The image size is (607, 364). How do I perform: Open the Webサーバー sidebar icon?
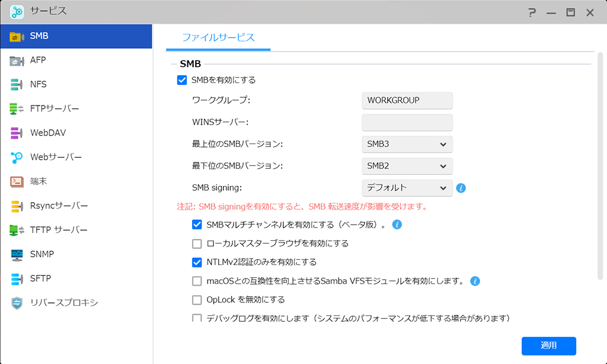pyautogui.click(x=16, y=157)
